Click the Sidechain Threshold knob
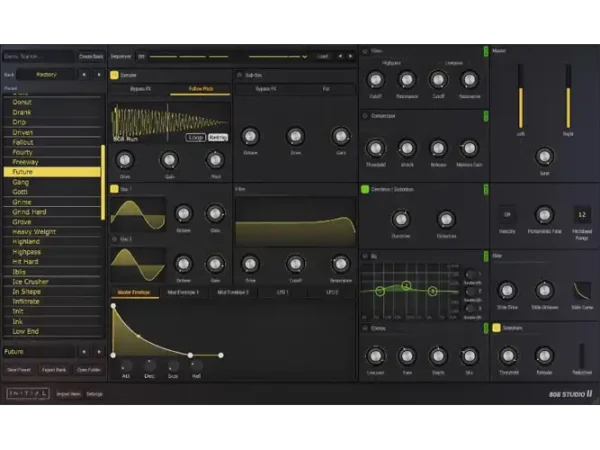 click(x=508, y=356)
